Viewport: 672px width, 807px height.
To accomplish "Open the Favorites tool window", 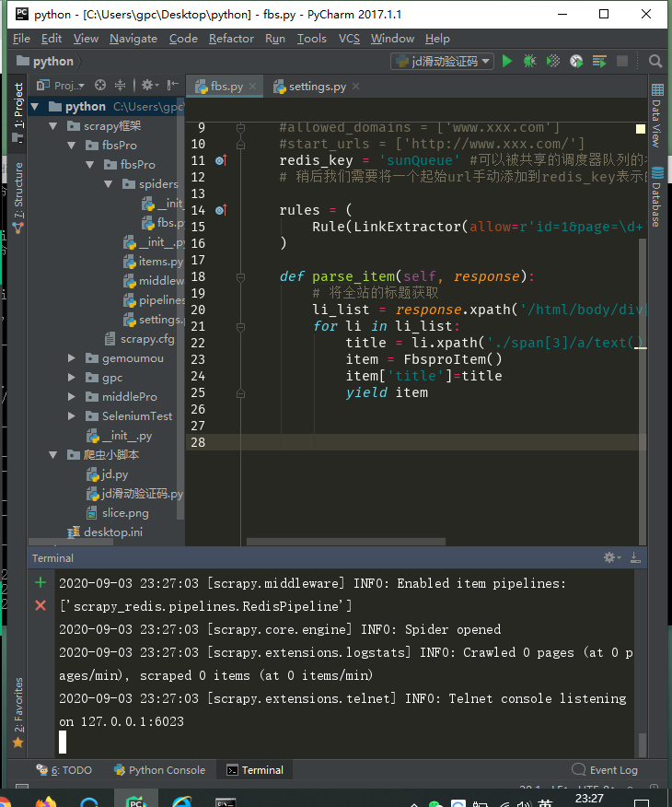I will tap(18, 712).
